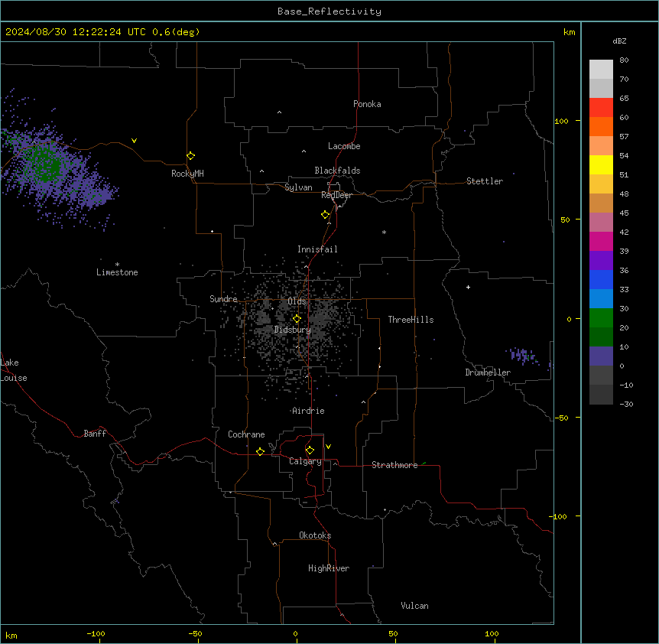The height and width of the screenshot is (644, 659).
Task: Click the Cochrane city label
Action: (246, 434)
